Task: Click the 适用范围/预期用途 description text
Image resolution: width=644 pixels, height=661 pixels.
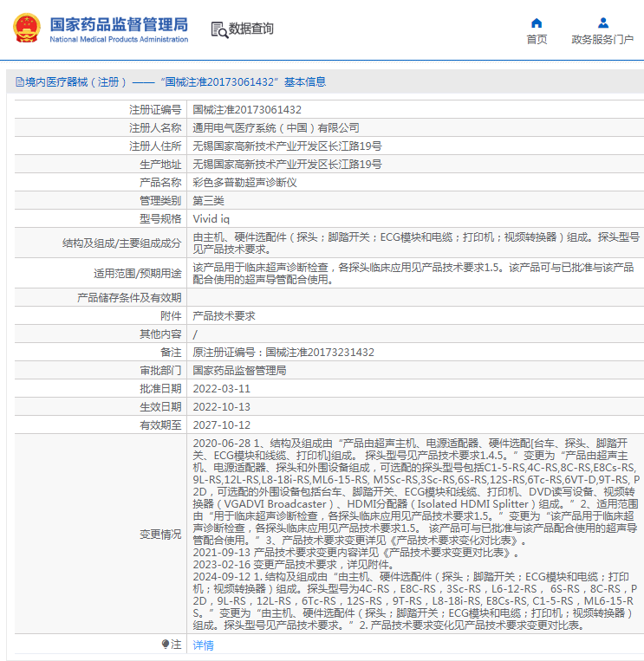Action: [x=413, y=273]
